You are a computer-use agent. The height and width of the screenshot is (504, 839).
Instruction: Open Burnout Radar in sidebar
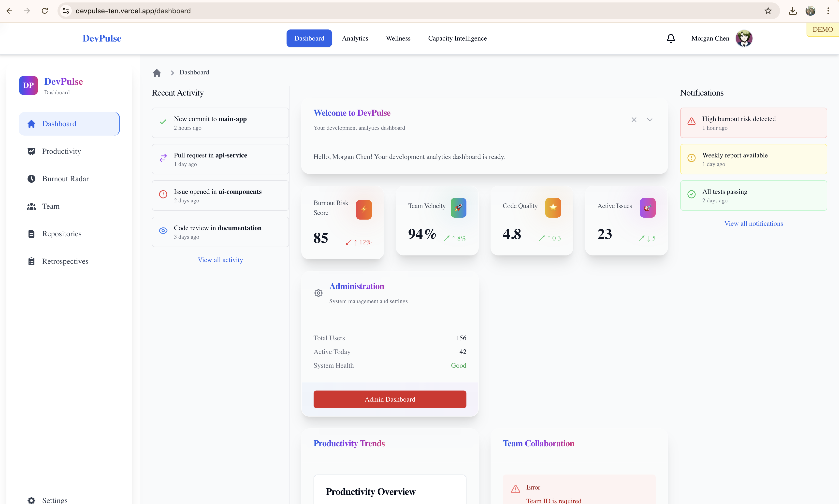[x=65, y=179]
